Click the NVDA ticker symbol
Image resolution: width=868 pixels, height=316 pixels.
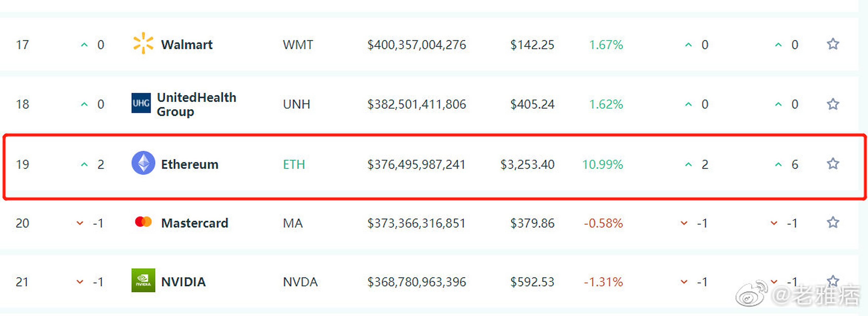click(x=300, y=282)
